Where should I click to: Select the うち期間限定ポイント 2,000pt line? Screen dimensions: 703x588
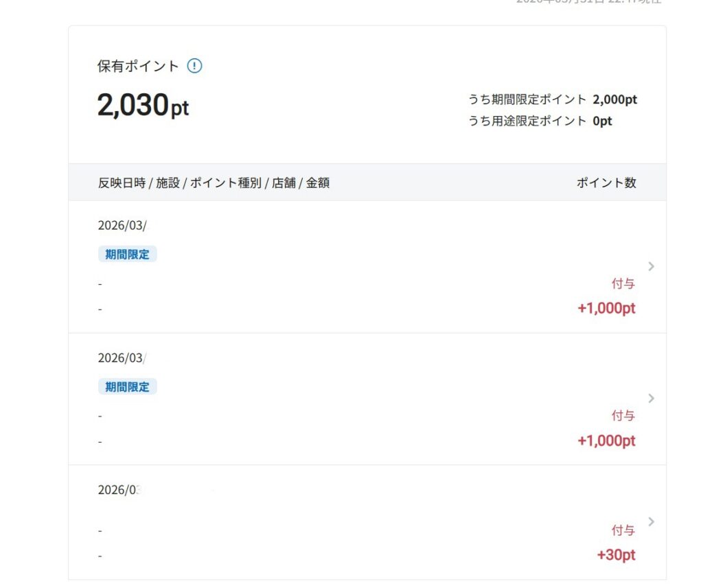553,99
